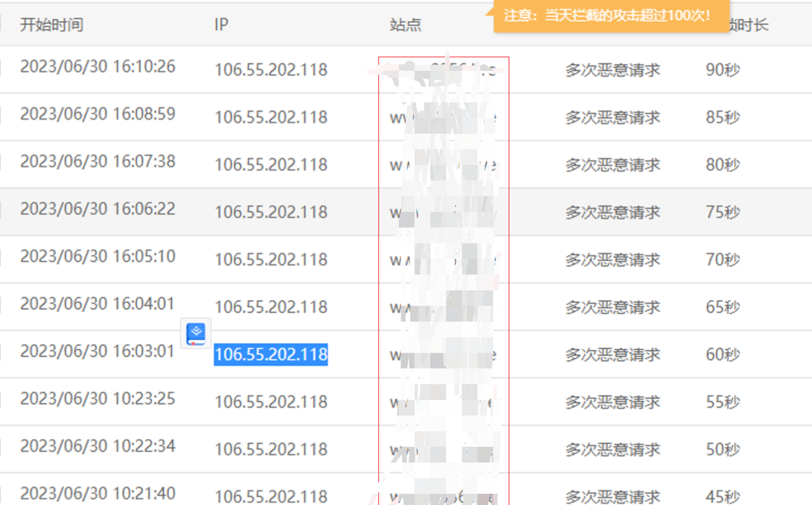Screen dimensions: 812x505
Task: Click the 时长 duration column header
Action: [x=751, y=25]
